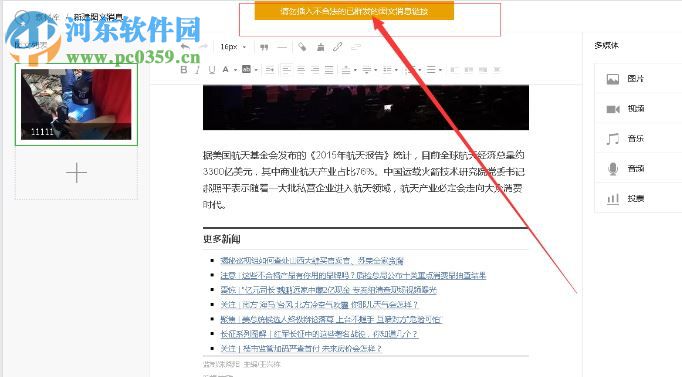The height and width of the screenshot is (377, 682).
Task: Insert a poll via 投票 option
Action: (x=638, y=199)
